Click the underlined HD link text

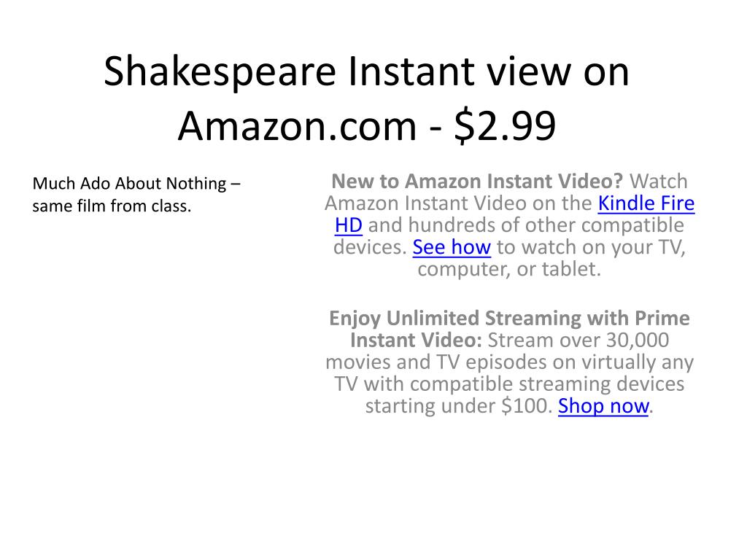[x=348, y=225]
